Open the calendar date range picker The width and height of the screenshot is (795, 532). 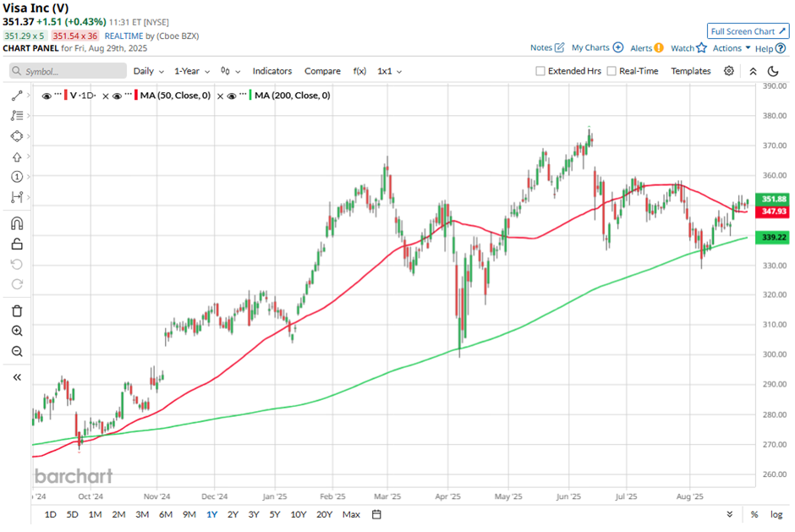point(376,514)
